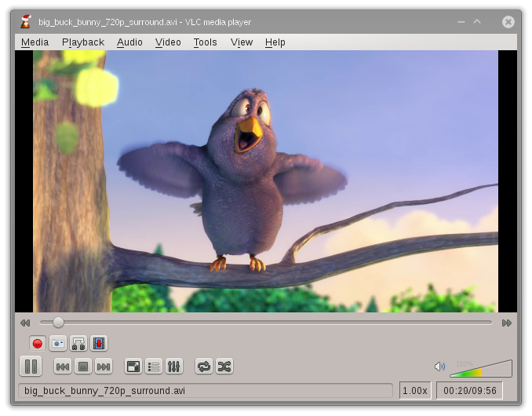532x416 pixels.
Task: Stop playback with the stop button
Action: coord(83,367)
